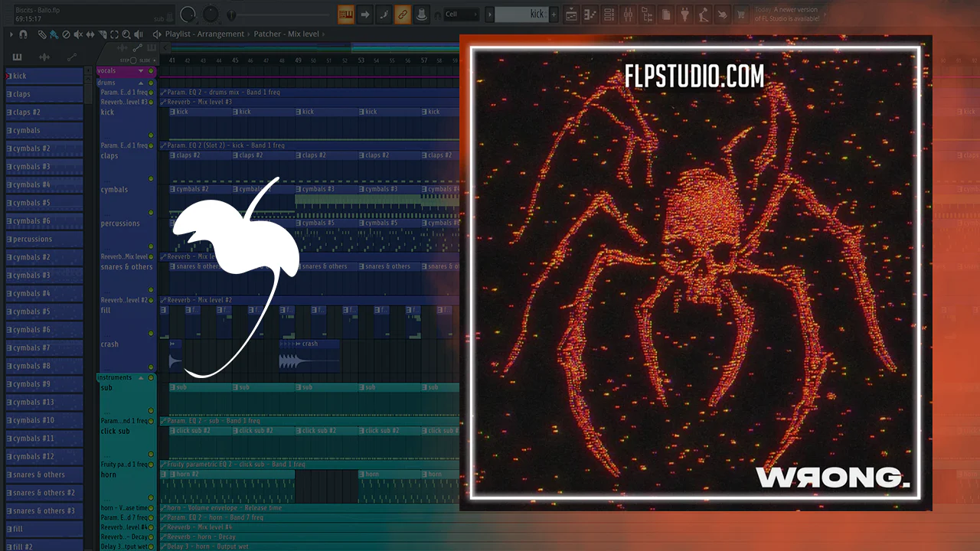Screen dimensions: 980x551
Task: Select the horn #2 clip in playlist
Action: (x=227, y=486)
